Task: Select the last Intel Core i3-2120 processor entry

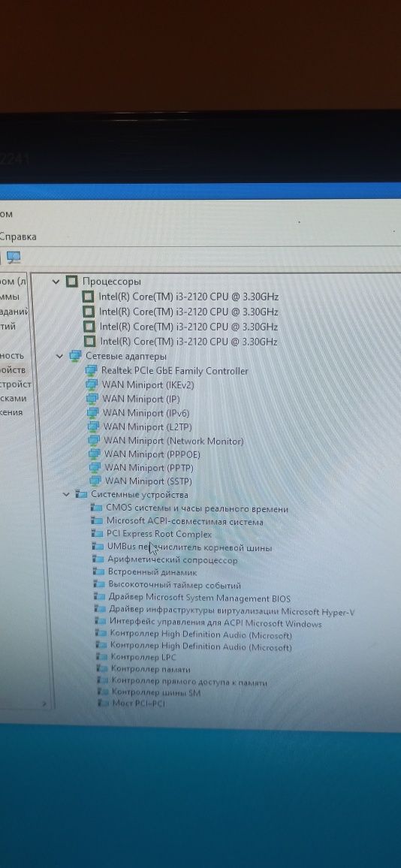Action: pos(188,341)
